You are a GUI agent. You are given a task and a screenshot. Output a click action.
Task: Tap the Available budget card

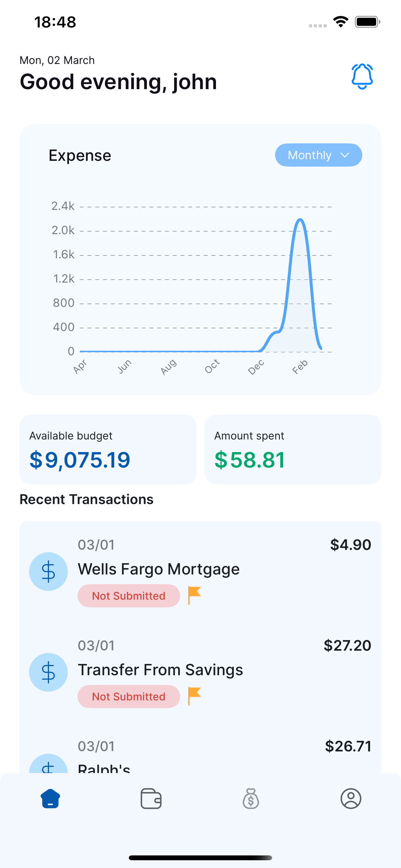coord(108,449)
